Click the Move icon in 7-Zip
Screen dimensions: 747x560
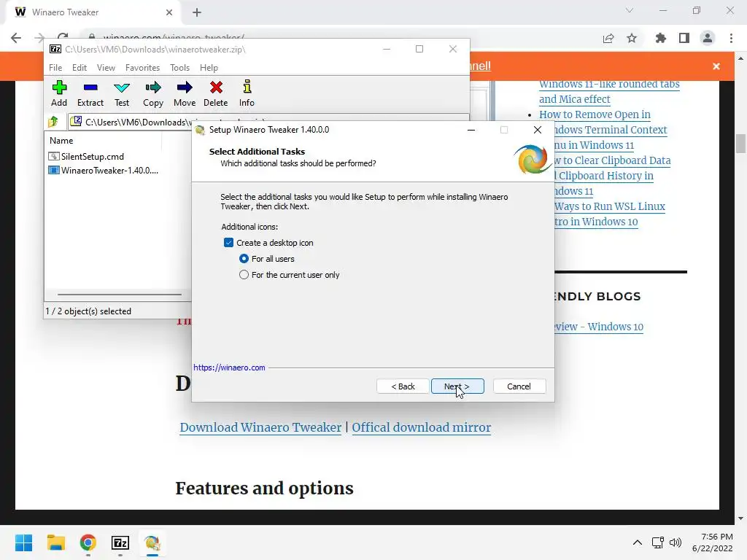[185, 93]
